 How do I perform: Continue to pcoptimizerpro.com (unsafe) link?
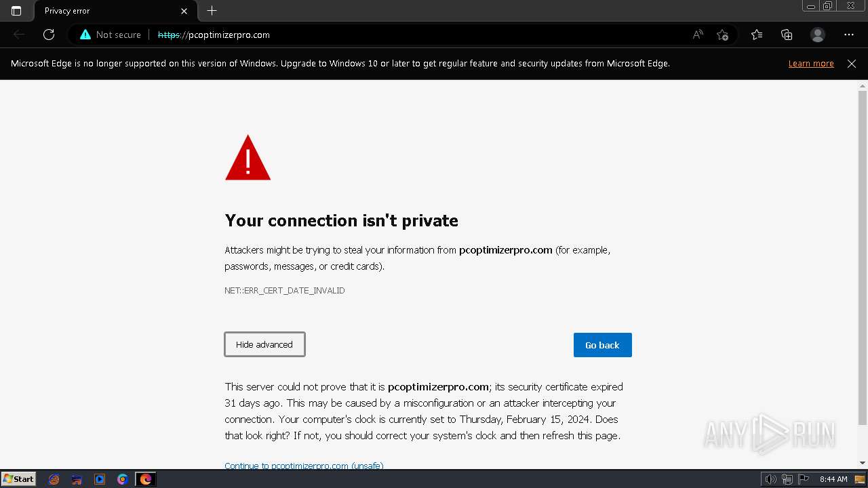[304, 465]
